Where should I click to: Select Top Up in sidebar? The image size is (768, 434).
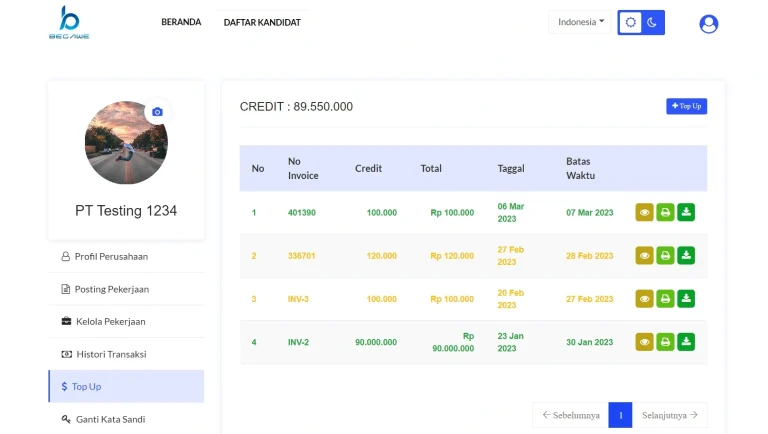(x=126, y=386)
